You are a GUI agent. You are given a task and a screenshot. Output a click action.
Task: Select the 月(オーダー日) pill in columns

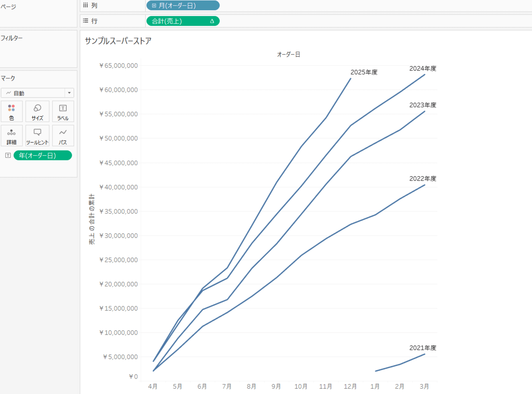(183, 6)
